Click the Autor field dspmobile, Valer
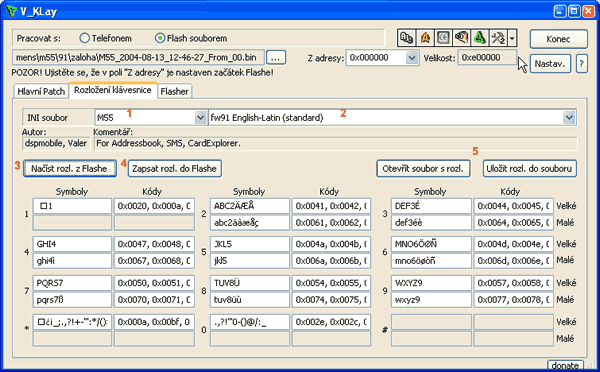Image resolution: width=600 pixels, height=372 pixels. [56, 144]
